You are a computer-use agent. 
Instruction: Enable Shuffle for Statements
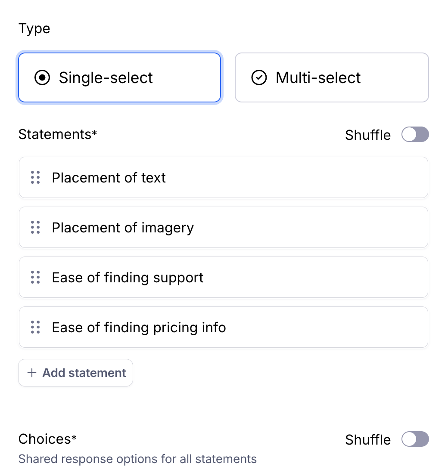tap(415, 134)
